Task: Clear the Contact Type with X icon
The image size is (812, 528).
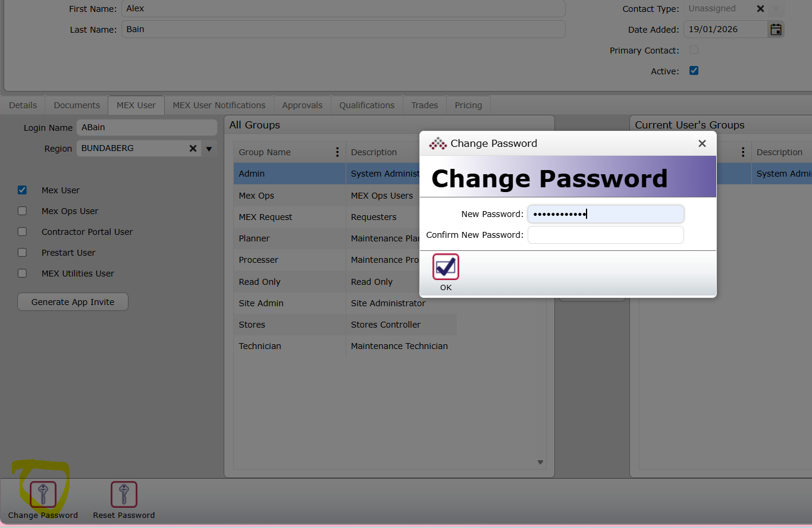Action: pos(760,9)
